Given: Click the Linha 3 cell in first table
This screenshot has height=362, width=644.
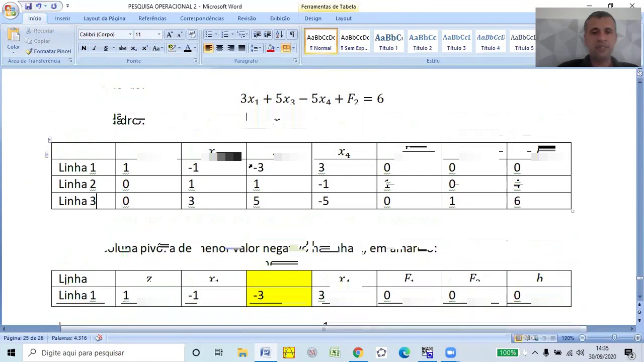Looking at the screenshot, I should tap(83, 201).
